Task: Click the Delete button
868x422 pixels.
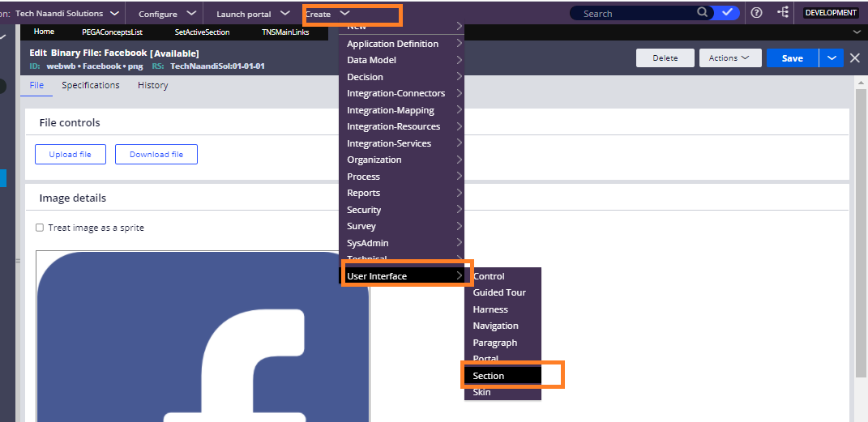Action: pos(665,58)
